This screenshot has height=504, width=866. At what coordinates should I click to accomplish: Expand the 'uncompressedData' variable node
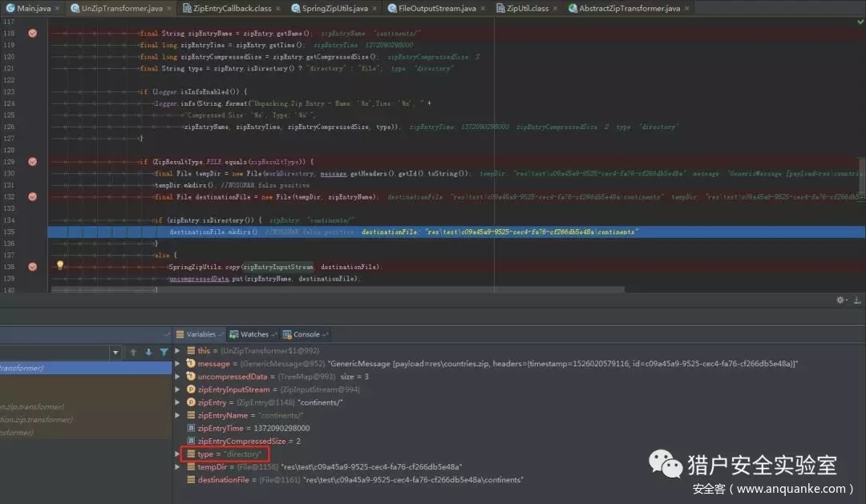tap(178, 377)
